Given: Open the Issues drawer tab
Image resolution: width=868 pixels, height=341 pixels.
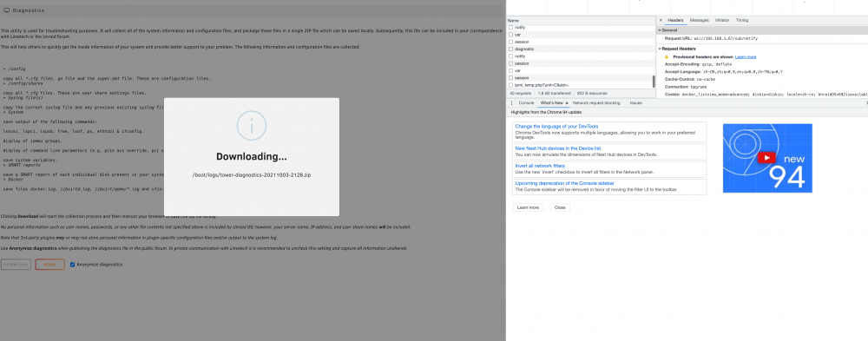Looking at the screenshot, I should pyautogui.click(x=635, y=103).
